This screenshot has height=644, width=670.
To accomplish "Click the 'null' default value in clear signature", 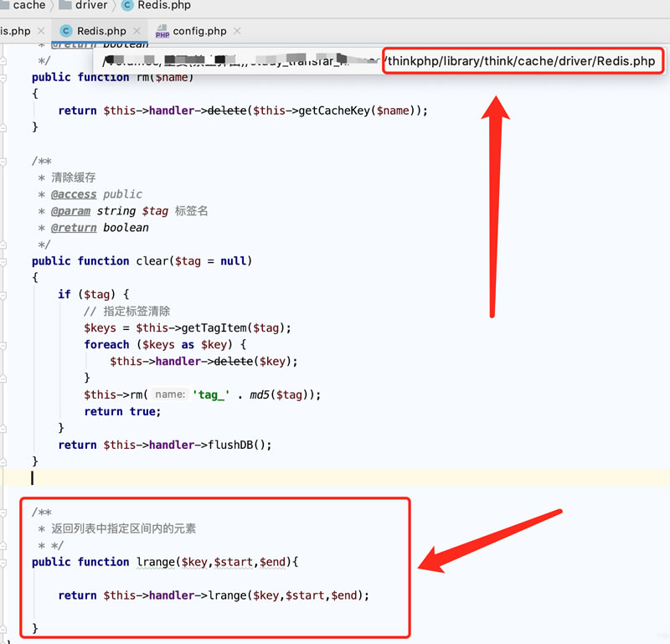I will pyautogui.click(x=234, y=260).
